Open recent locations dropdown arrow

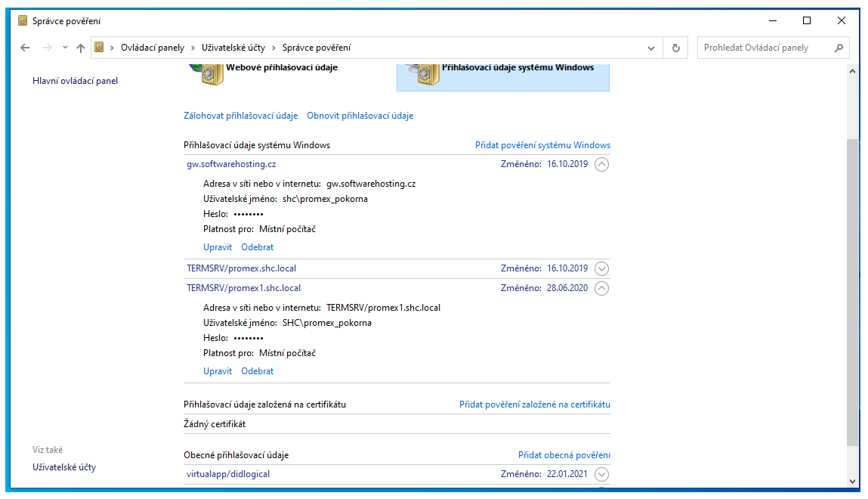65,48
